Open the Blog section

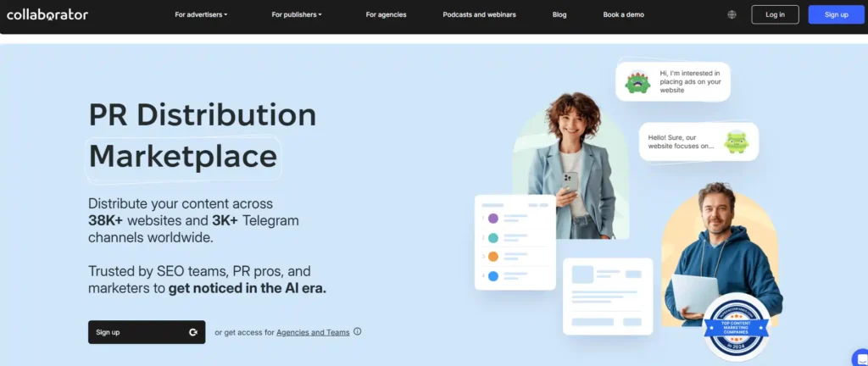tap(559, 14)
